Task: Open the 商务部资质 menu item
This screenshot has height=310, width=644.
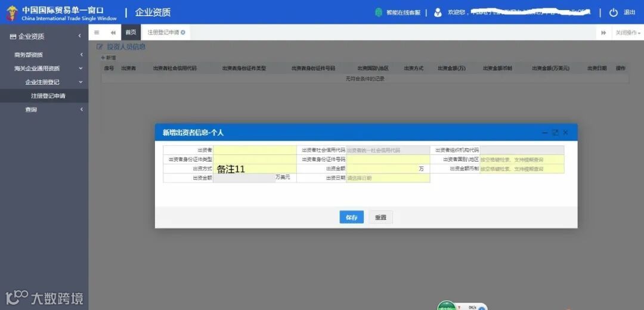Action: (29, 55)
